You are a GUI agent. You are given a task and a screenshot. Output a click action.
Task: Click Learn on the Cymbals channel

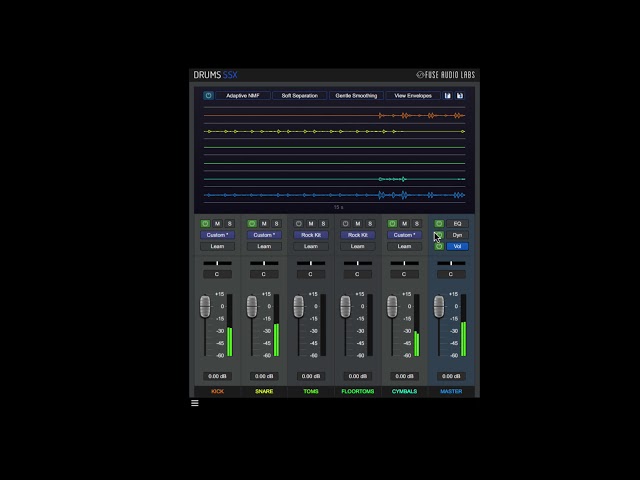click(404, 247)
